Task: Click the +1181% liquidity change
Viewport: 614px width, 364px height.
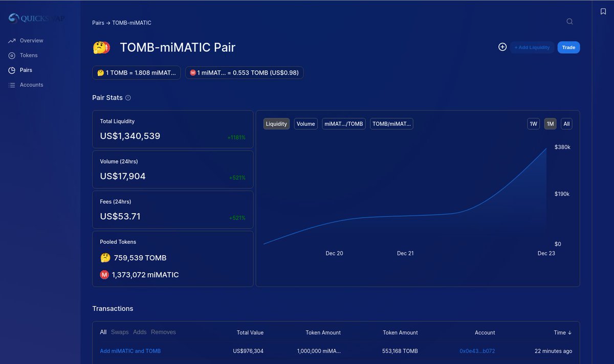Action: point(236,138)
